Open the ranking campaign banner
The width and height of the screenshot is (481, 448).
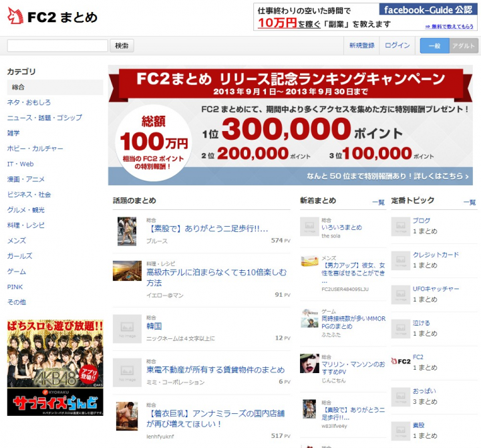point(291,125)
